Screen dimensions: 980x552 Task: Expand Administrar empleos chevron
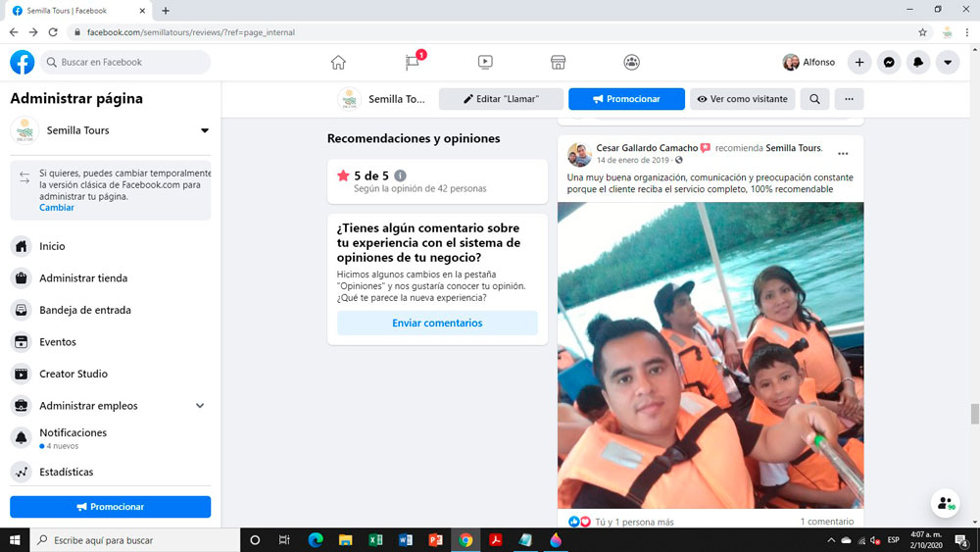coord(199,406)
